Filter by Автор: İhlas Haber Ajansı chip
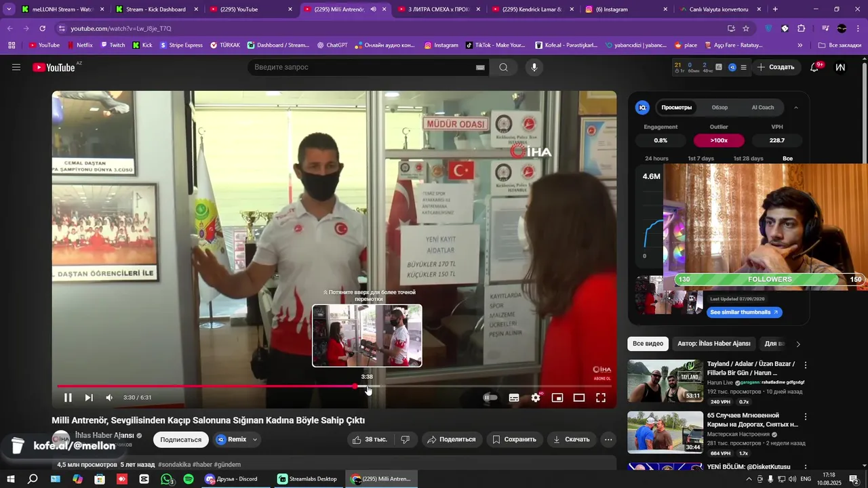The width and height of the screenshot is (868, 488). point(713,344)
